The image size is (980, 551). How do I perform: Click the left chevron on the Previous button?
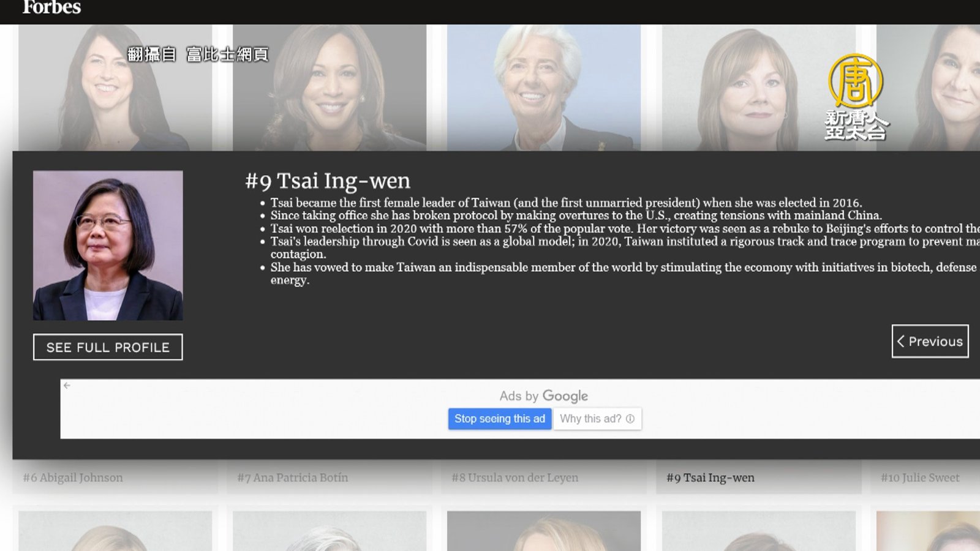coord(900,342)
